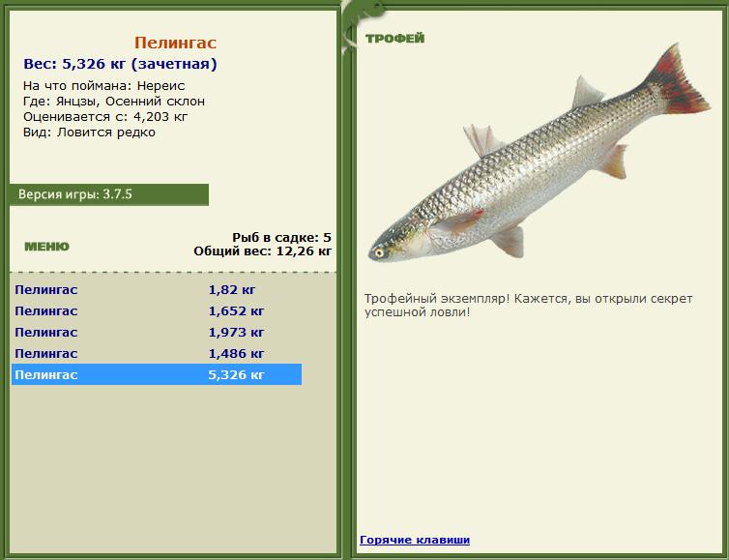Screen dimensions: 729x560
Task: Click the Оценивается с: 4,203 кг line
Action: coord(105,116)
